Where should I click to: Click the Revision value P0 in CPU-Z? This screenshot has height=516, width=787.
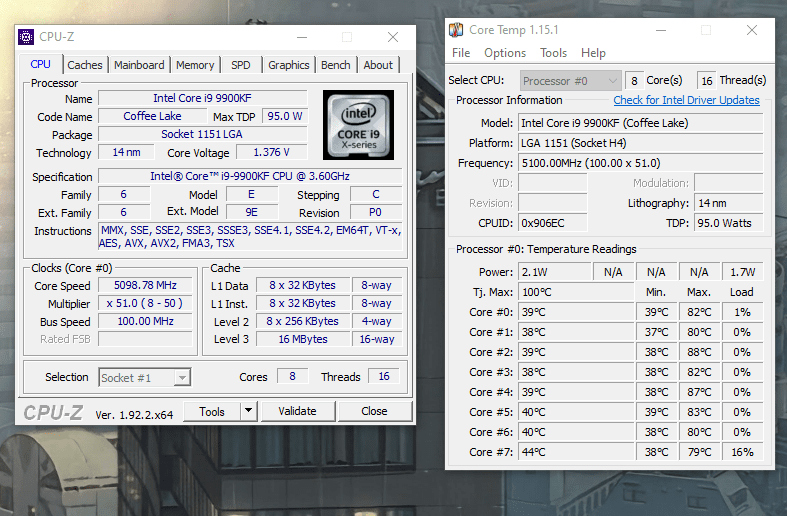pos(375,212)
